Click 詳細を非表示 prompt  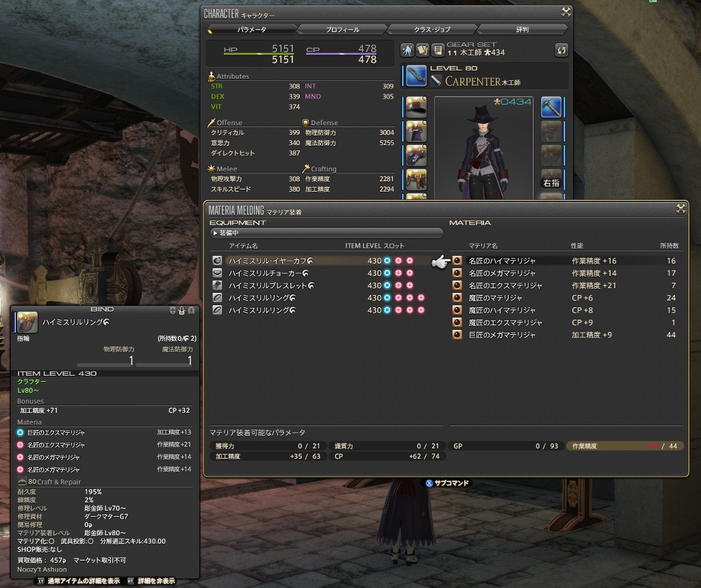click(x=151, y=581)
